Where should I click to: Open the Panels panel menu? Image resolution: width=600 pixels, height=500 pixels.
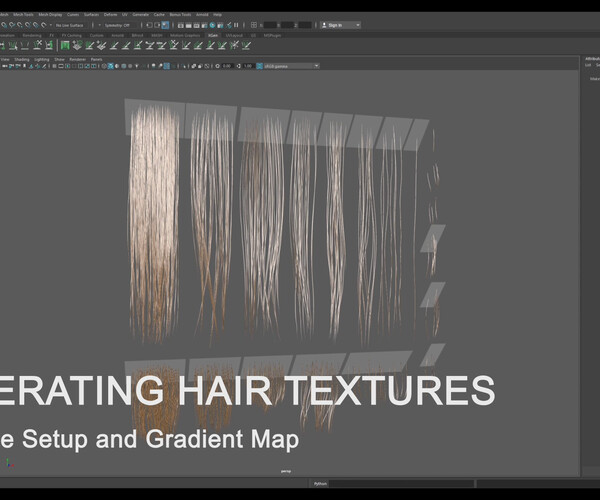click(96, 59)
